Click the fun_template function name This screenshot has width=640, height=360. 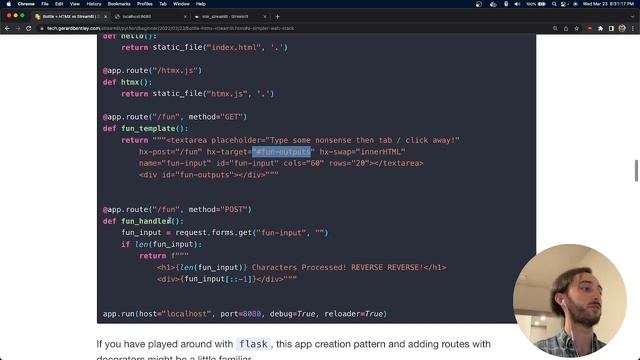tap(148, 129)
